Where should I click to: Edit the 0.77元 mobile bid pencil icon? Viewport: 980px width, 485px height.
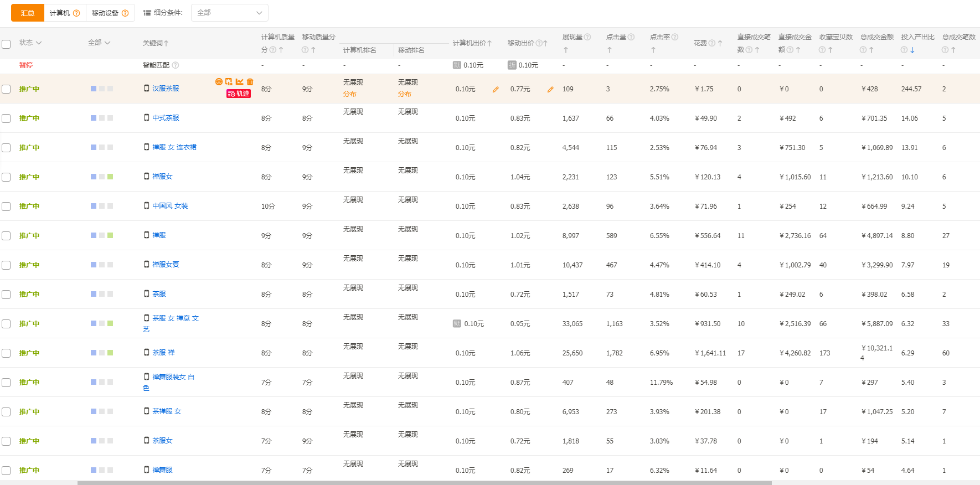(550, 89)
